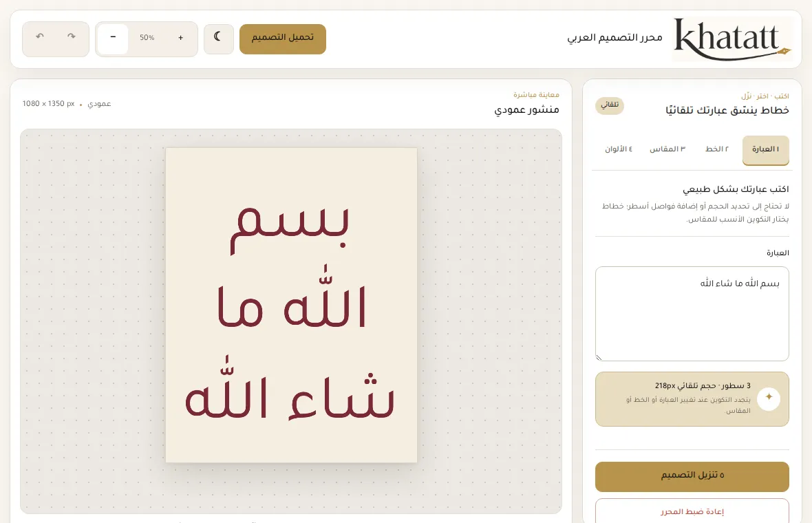Viewport: 812px width, 523px height.
Task: Click the عمودي orientation label
Action: (x=99, y=104)
